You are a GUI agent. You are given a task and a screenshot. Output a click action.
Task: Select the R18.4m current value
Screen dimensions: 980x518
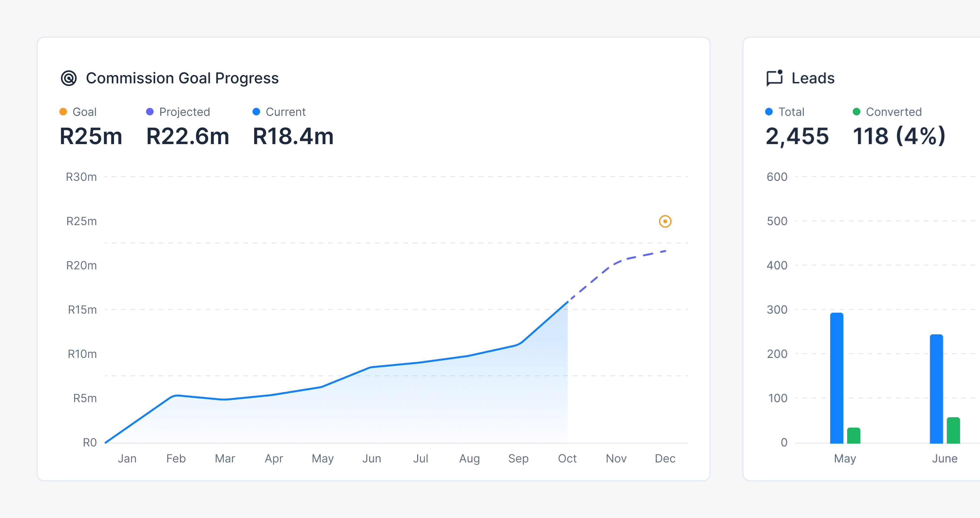[293, 137]
